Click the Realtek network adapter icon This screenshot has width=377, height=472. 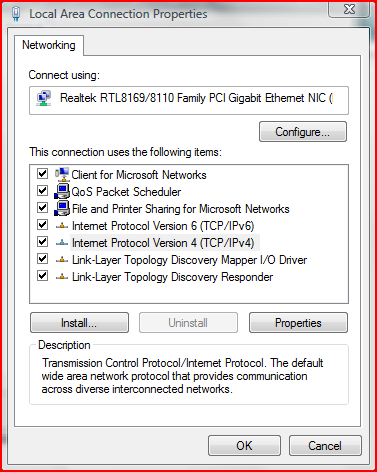tap(44, 98)
